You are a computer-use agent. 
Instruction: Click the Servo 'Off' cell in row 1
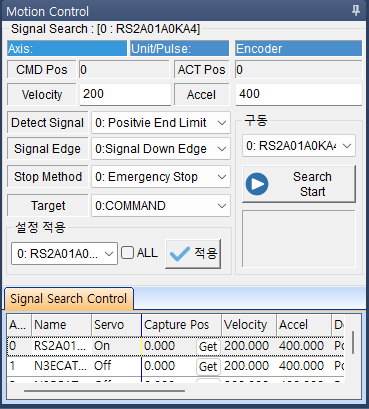coord(116,366)
